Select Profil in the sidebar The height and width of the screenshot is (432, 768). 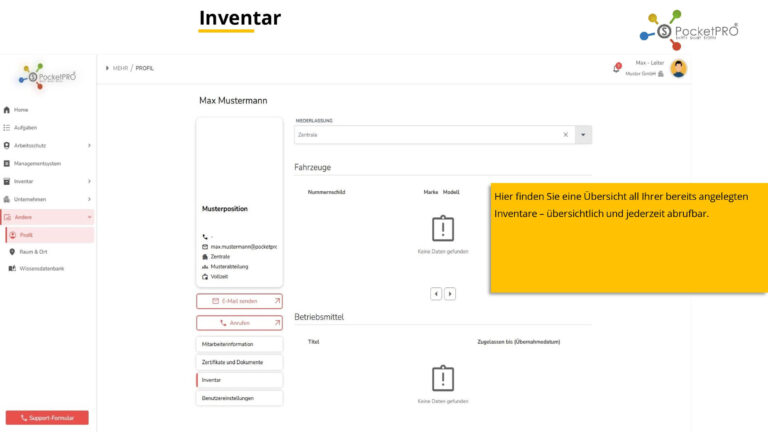(27, 235)
